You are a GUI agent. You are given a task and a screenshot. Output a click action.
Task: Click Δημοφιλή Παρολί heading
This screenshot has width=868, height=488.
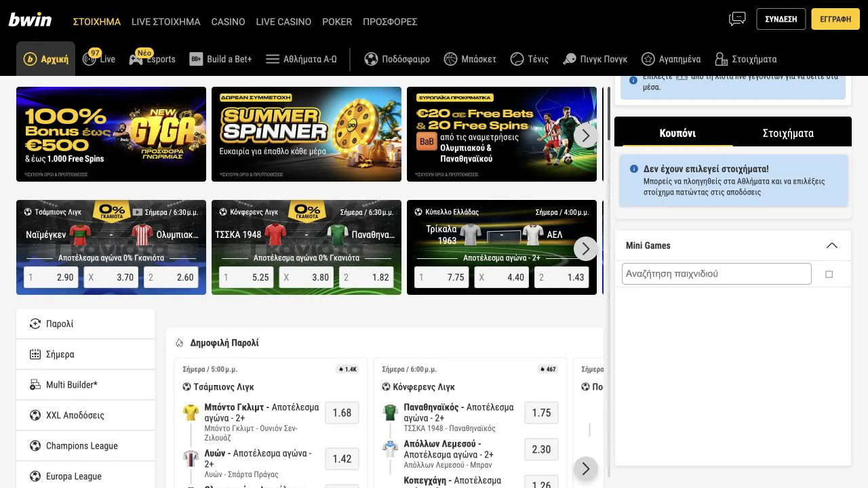(x=224, y=343)
